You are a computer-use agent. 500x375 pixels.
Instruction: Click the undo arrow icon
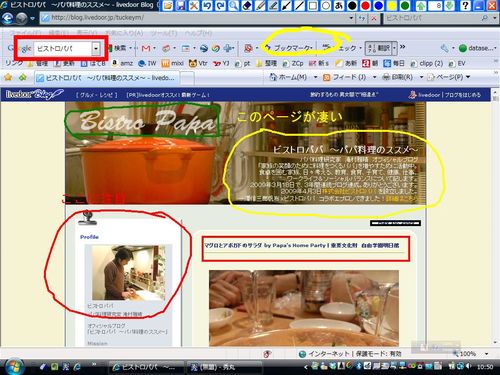(207, 6)
